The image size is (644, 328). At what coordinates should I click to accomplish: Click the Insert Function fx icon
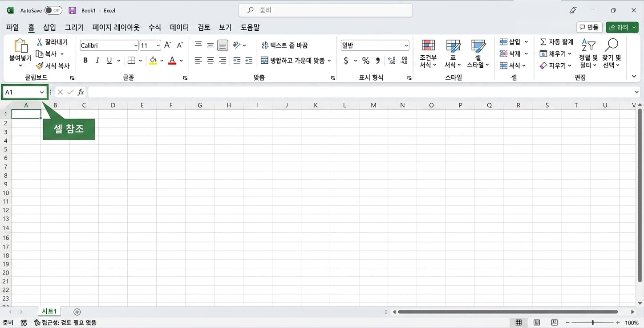[81, 92]
